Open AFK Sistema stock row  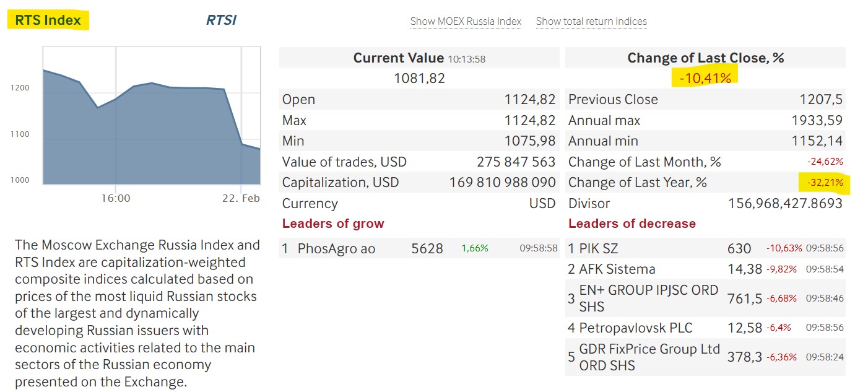tap(705, 269)
